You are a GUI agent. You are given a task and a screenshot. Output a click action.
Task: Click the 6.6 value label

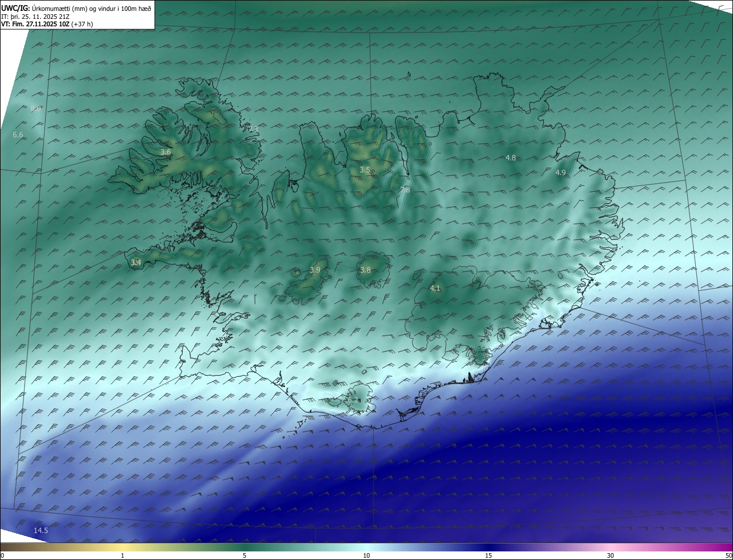18,135
